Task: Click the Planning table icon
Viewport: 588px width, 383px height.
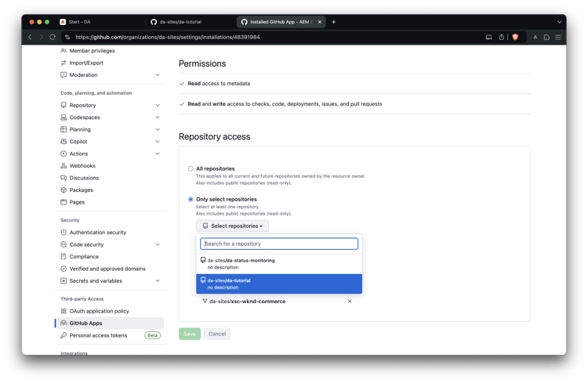Action: (64, 129)
